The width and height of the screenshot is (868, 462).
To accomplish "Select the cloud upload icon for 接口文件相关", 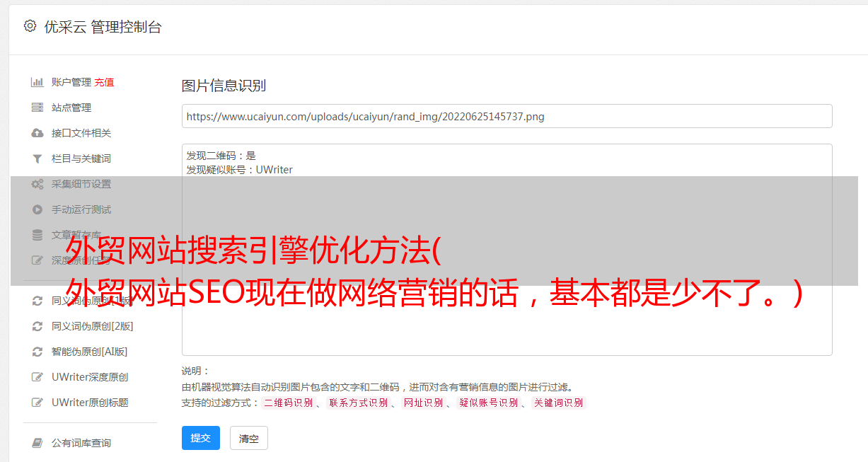I will pyautogui.click(x=37, y=133).
